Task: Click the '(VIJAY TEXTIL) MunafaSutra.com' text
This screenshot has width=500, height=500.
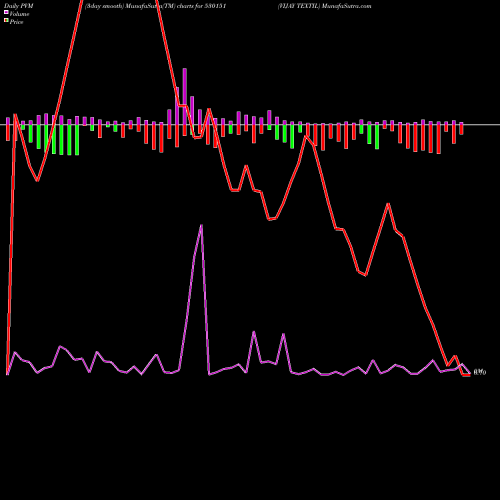Action: pos(324,6)
